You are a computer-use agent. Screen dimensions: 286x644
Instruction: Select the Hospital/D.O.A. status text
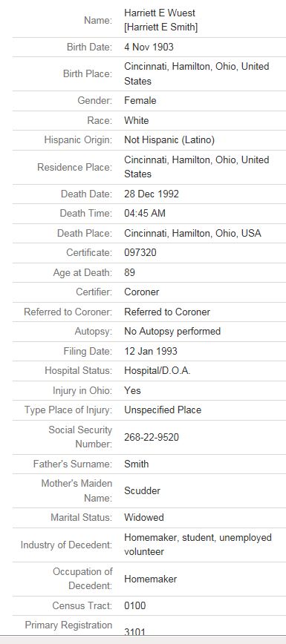coord(157,370)
